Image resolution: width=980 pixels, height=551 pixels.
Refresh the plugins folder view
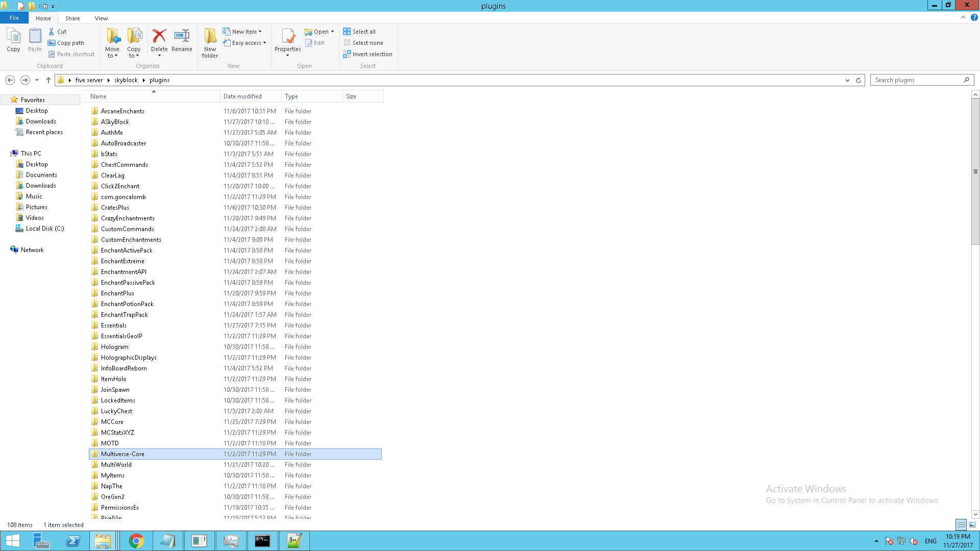[x=859, y=80]
